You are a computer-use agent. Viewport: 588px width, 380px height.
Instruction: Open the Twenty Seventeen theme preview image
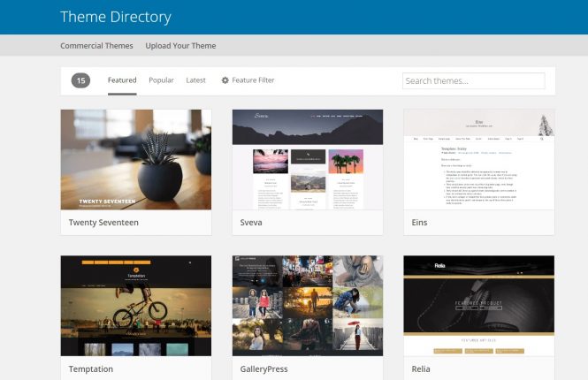(x=136, y=160)
